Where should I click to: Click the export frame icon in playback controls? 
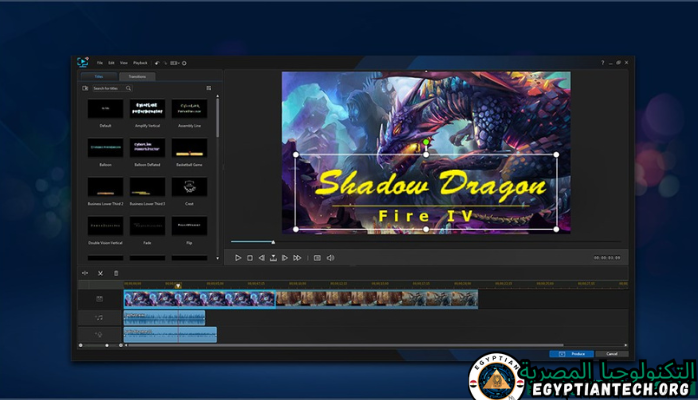(x=273, y=258)
